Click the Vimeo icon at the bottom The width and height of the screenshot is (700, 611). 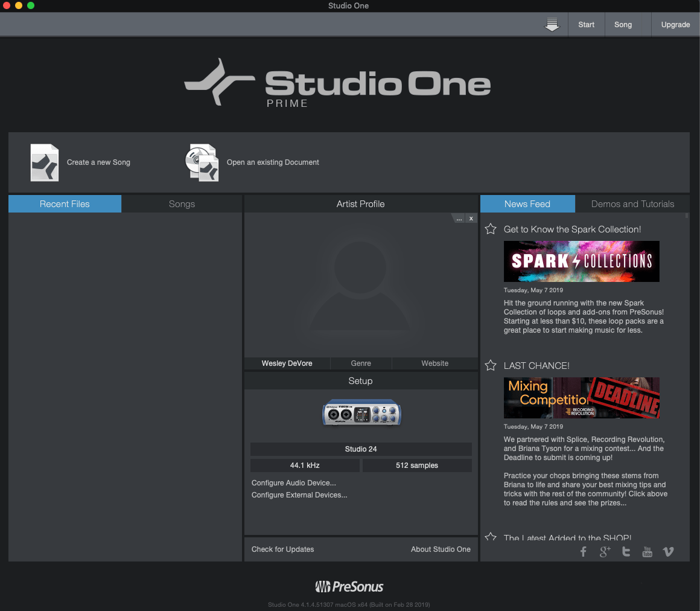(x=668, y=551)
